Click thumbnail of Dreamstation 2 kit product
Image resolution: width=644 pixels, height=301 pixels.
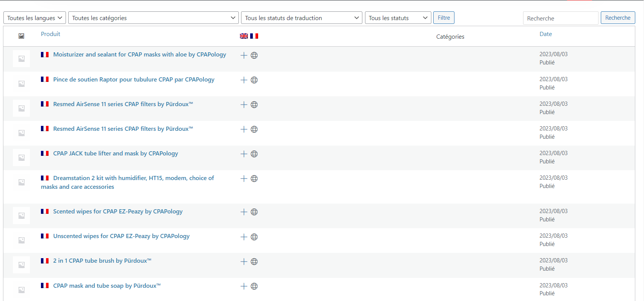tap(22, 182)
